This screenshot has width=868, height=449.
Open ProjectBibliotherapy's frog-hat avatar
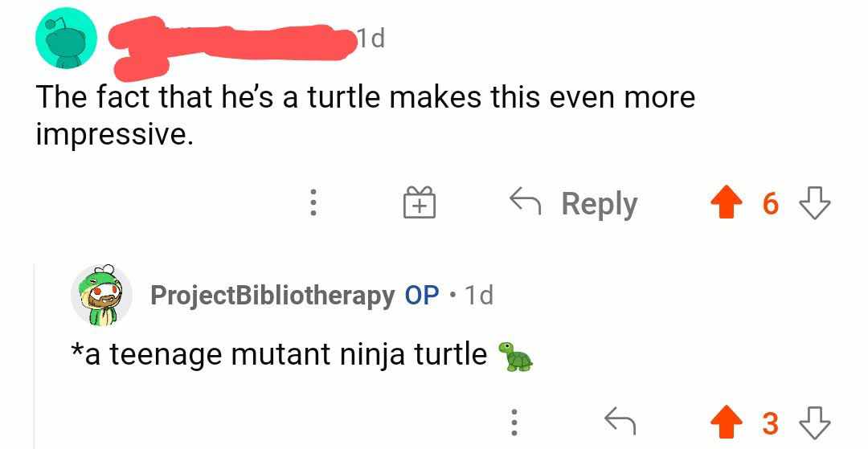[x=102, y=296]
